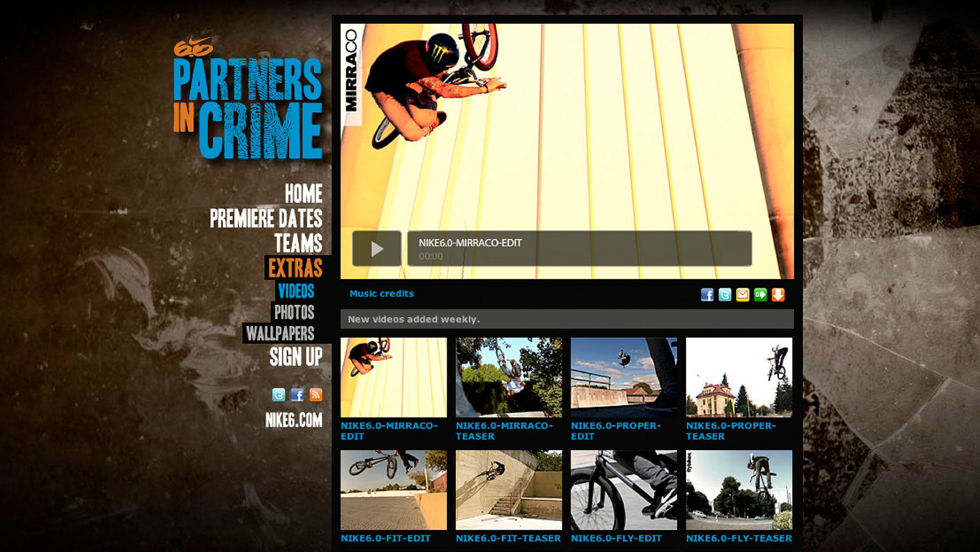Select NIKE6.0-MIRRACO-EDIT thumbnail image
The height and width of the screenshot is (552, 980).
[x=394, y=377]
